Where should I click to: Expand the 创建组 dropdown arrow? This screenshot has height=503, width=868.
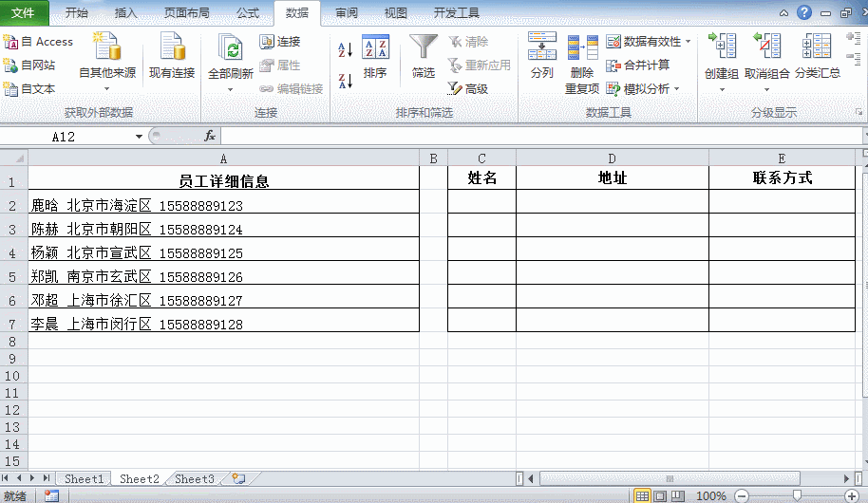(x=722, y=89)
